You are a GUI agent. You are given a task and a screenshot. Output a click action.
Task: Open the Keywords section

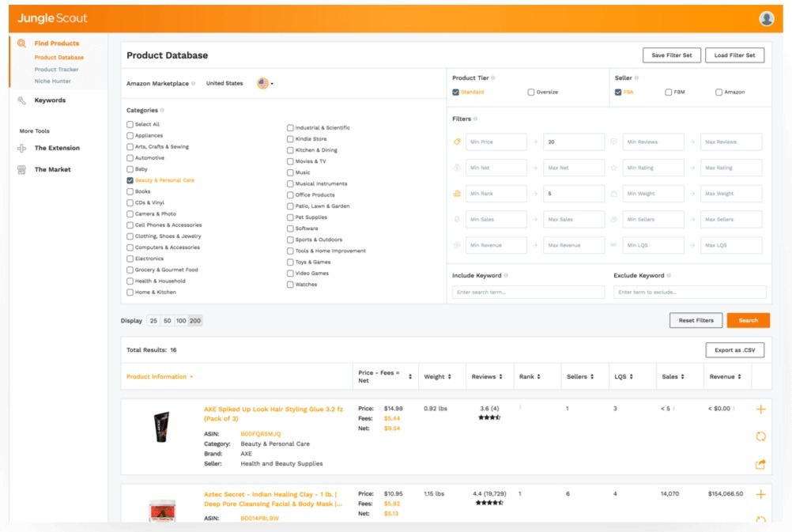pos(50,100)
